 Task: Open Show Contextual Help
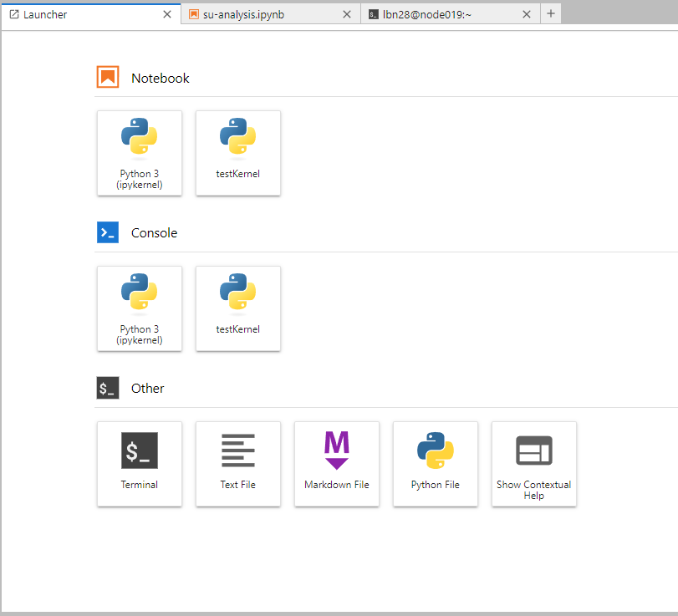[x=534, y=464]
